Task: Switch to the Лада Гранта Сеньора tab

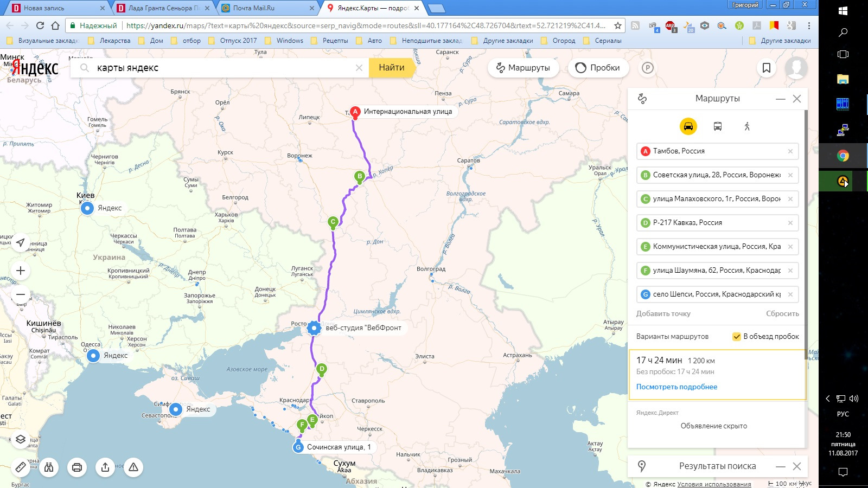Action: (163, 8)
